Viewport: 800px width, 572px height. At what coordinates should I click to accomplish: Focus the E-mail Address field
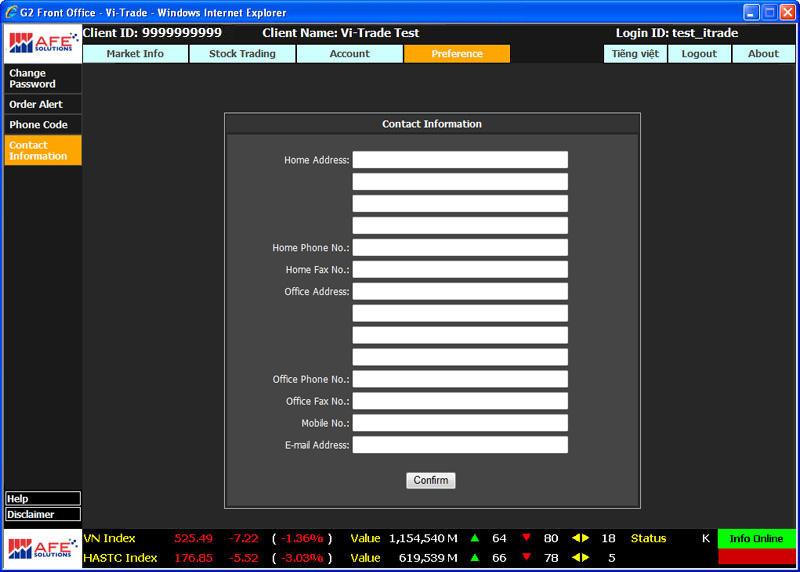click(x=460, y=445)
